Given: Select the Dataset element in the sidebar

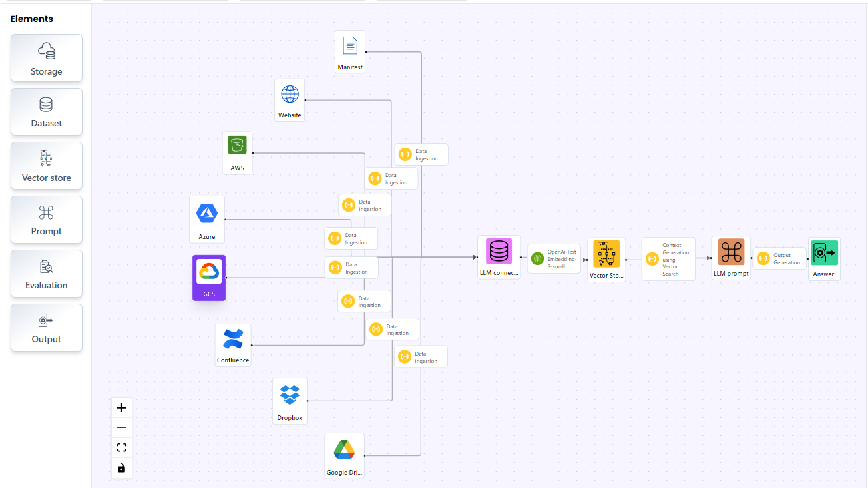Looking at the screenshot, I should (46, 111).
